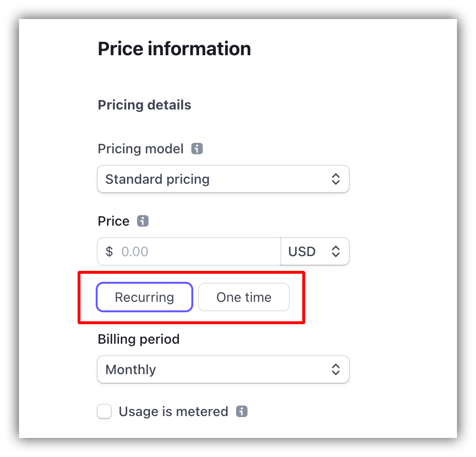This screenshot has height=457, width=476.
Task: Open the Billing period dropdown
Action: [x=223, y=369]
